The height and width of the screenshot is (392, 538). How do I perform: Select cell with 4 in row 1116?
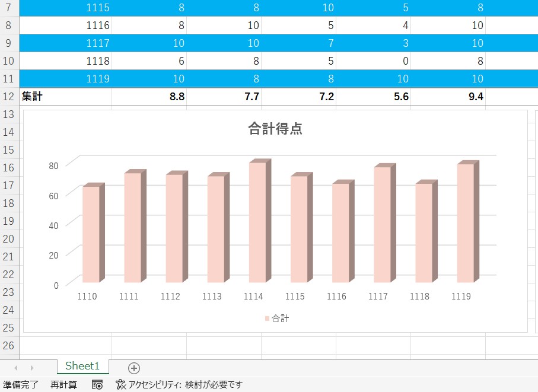coord(374,25)
